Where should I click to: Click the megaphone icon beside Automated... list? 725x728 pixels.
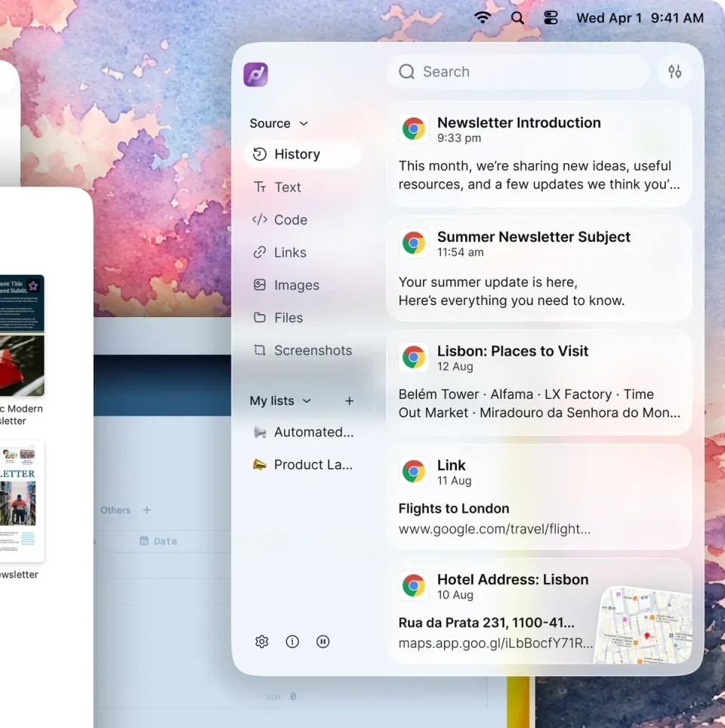pyautogui.click(x=260, y=432)
